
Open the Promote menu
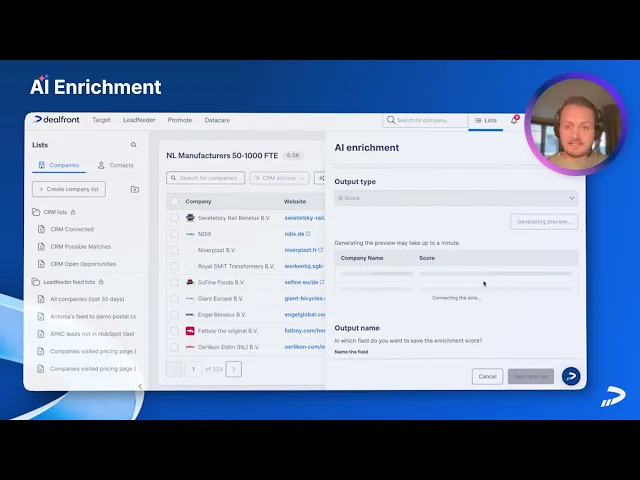coord(180,120)
